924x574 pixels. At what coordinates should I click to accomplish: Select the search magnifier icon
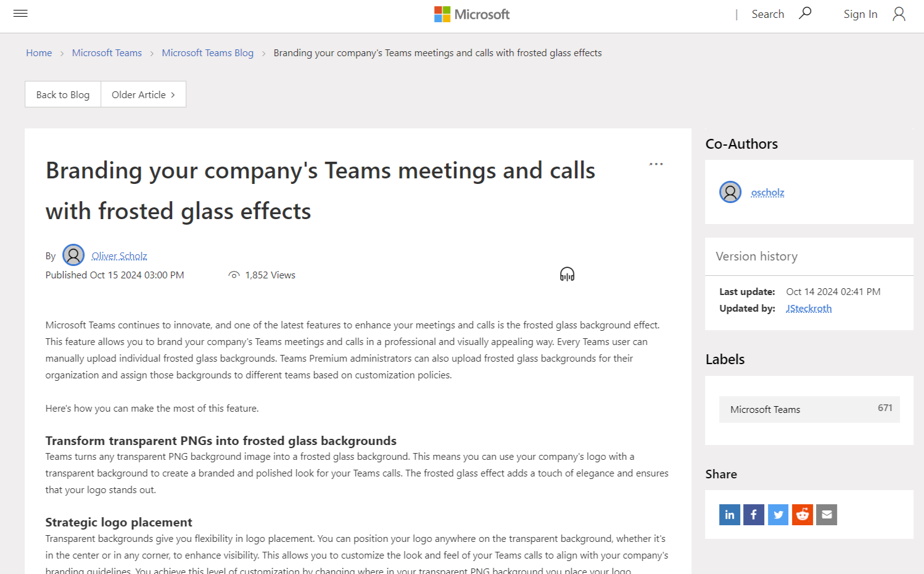pyautogui.click(x=804, y=12)
